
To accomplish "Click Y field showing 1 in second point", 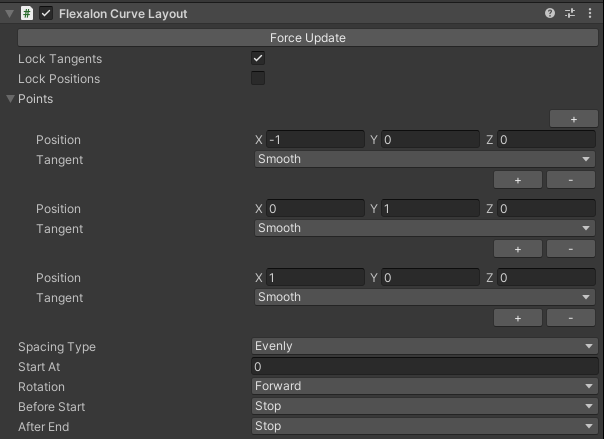I will tap(430, 208).
